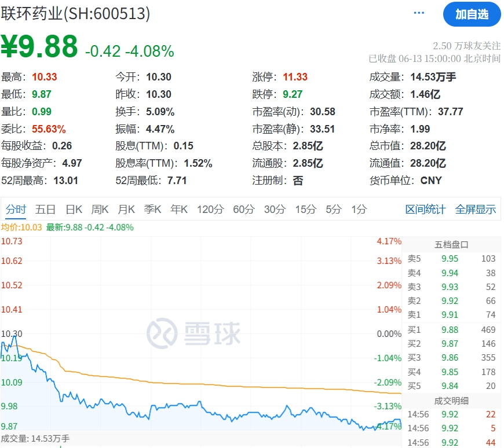Image resolution: width=504 pixels, height=448 pixels.
Task: Choose the 30分 chart tab
Action: tap(275, 210)
